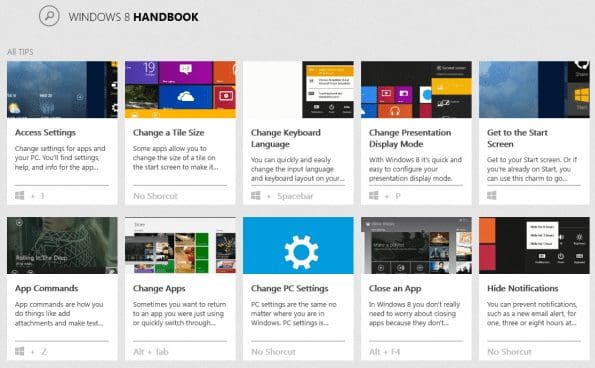Click description 'With Windows 8 it's quick and easy'
Viewport: 595px width, 368px height.
point(415,169)
